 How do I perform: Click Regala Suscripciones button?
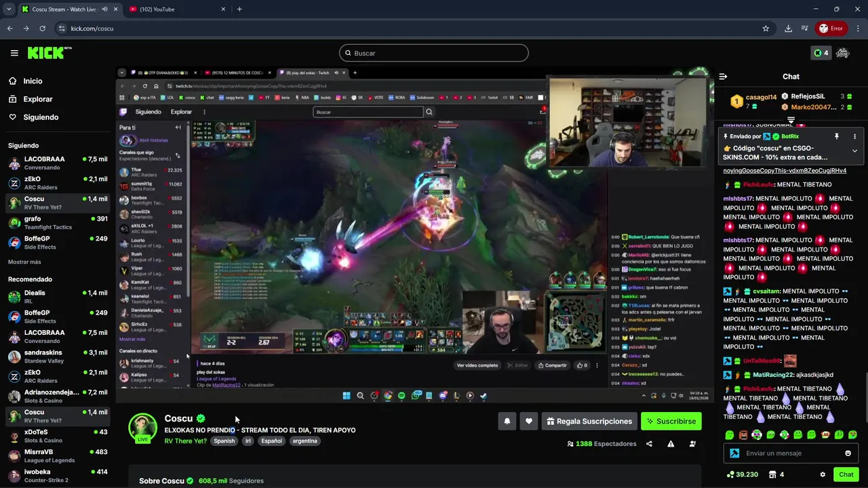tap(589, 421)
